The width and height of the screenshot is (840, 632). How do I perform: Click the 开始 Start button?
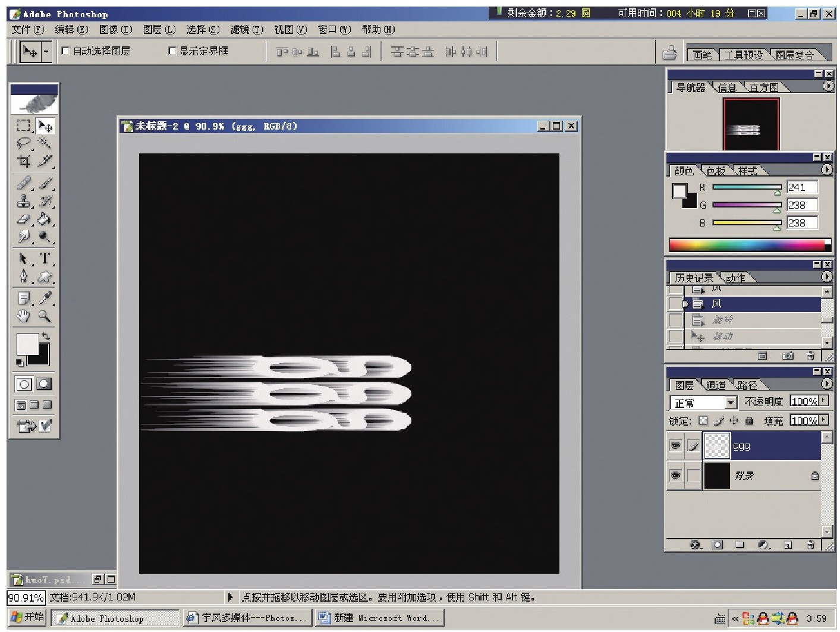(x=27, y=617)
